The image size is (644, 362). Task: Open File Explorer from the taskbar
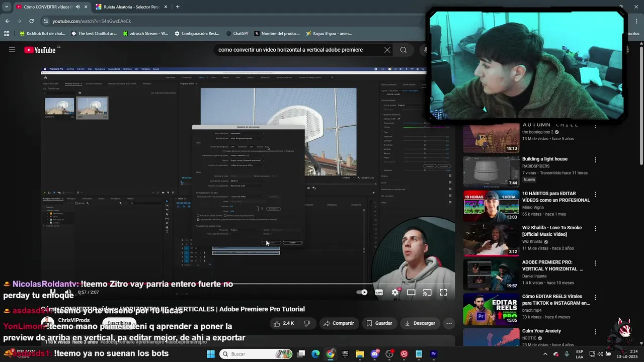point(360,354)
